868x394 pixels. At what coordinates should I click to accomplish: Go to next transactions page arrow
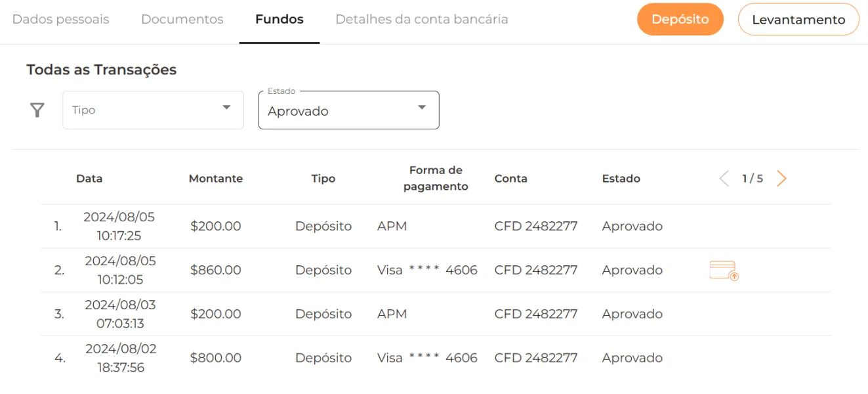click(x=781, y=179)
